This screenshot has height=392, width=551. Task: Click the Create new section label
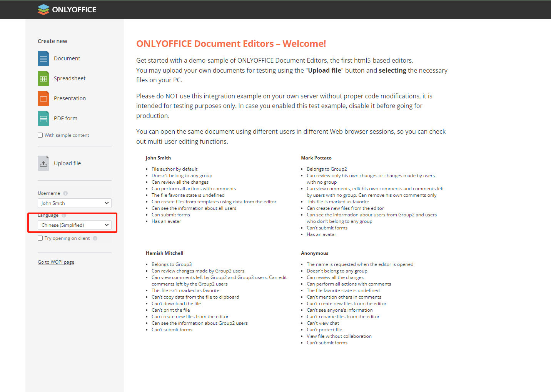point(52,41)
